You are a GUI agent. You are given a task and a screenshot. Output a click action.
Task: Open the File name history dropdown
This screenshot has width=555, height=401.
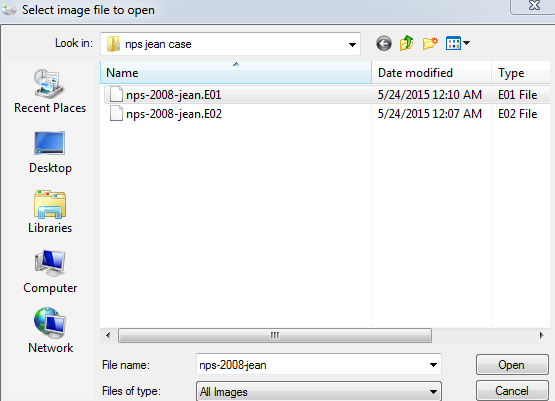tap(433, 365)
